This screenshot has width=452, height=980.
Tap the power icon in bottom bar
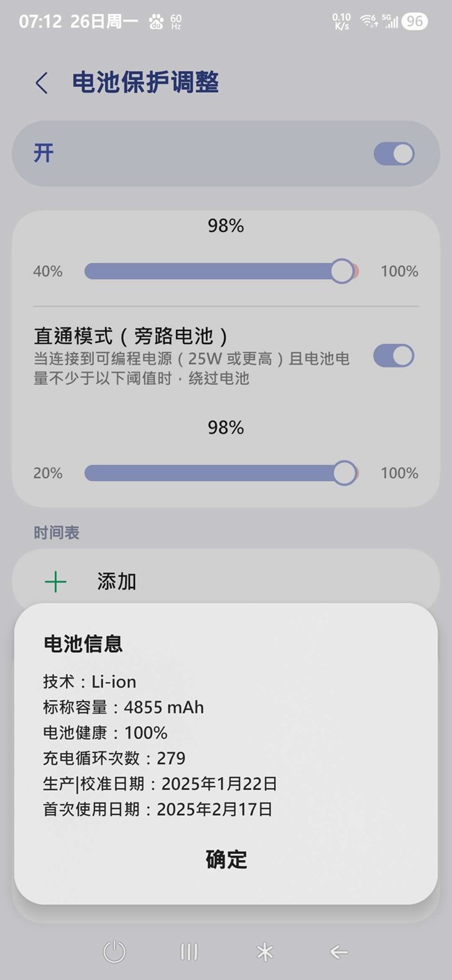tap(114, 951)
